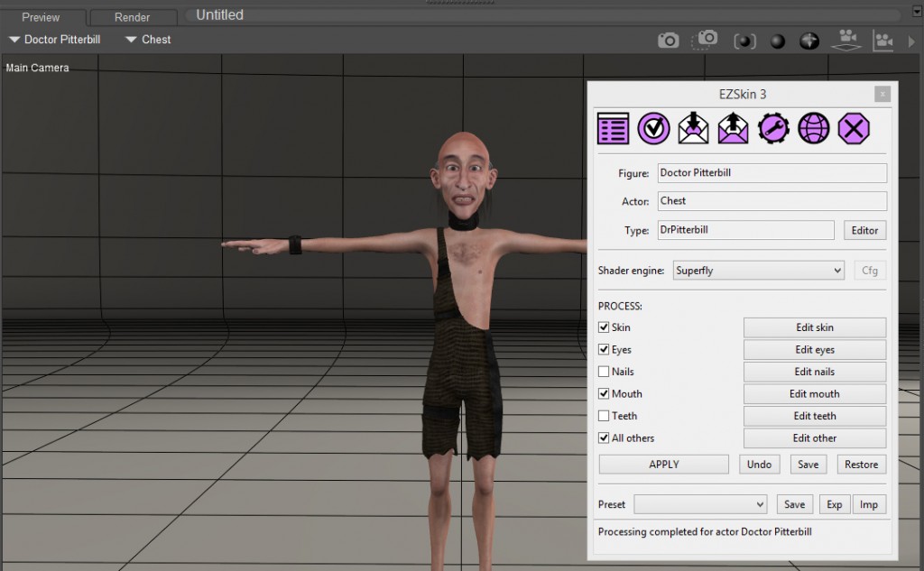Click the envelope with down arrow icon
Screen dimensions: 924x571
[693, 129]
